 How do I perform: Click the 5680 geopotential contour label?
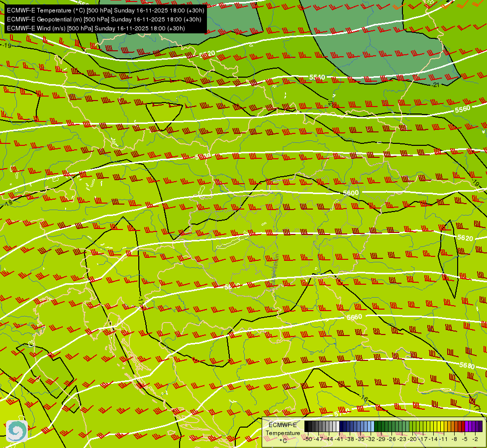click(467, 365)
